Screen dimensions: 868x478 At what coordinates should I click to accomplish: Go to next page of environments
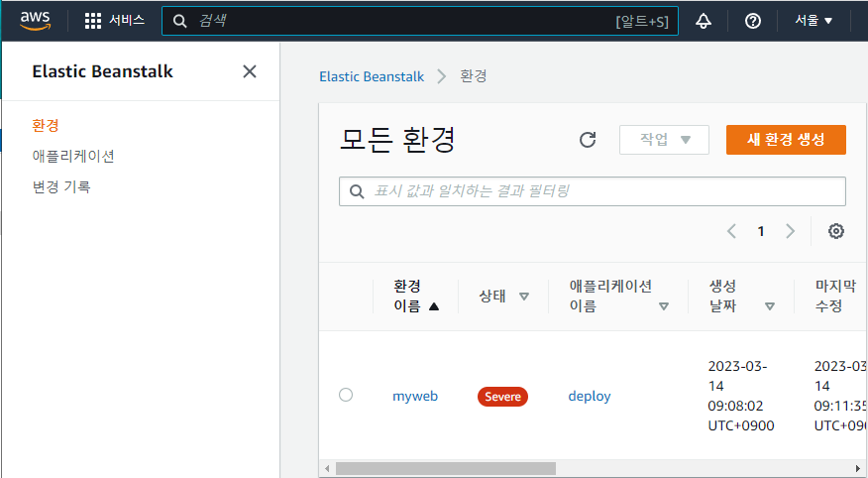pyautogui.click(x=790, y=231)
